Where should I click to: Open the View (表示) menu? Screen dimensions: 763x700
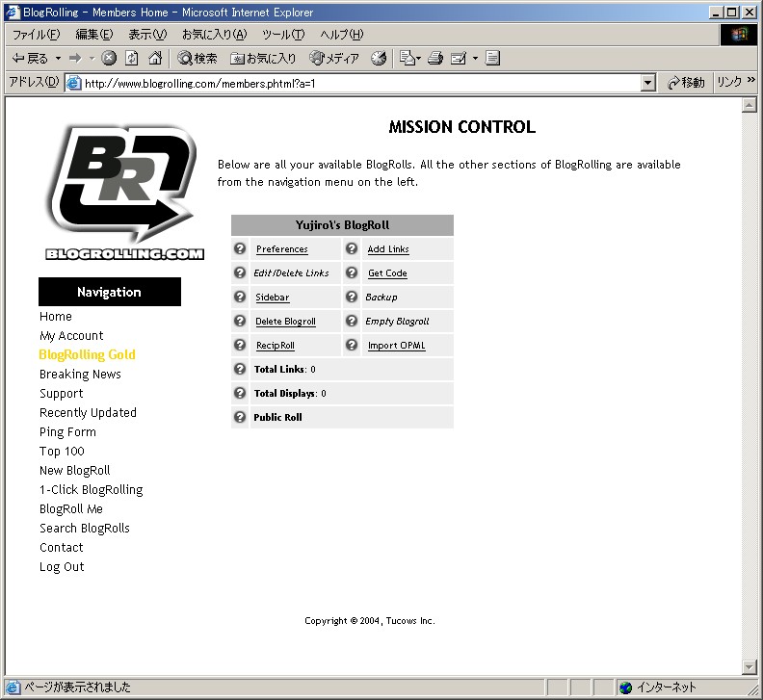click(147, 35)
